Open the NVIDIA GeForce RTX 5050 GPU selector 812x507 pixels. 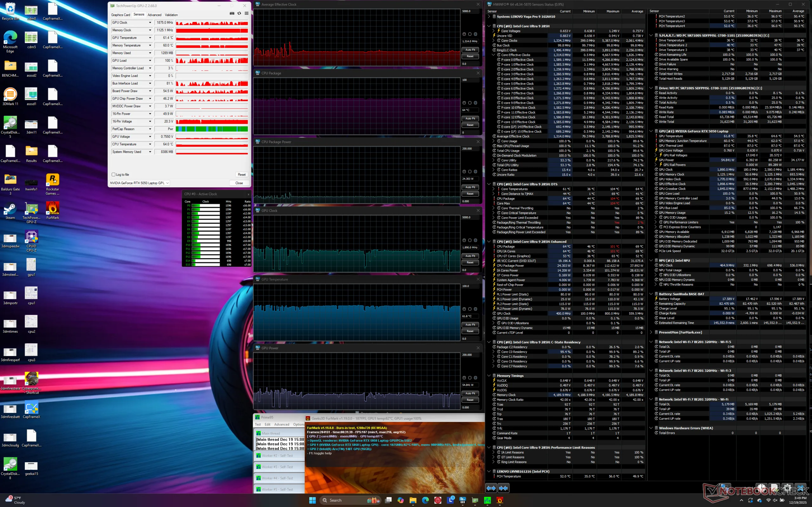click(x=140, y=183)
